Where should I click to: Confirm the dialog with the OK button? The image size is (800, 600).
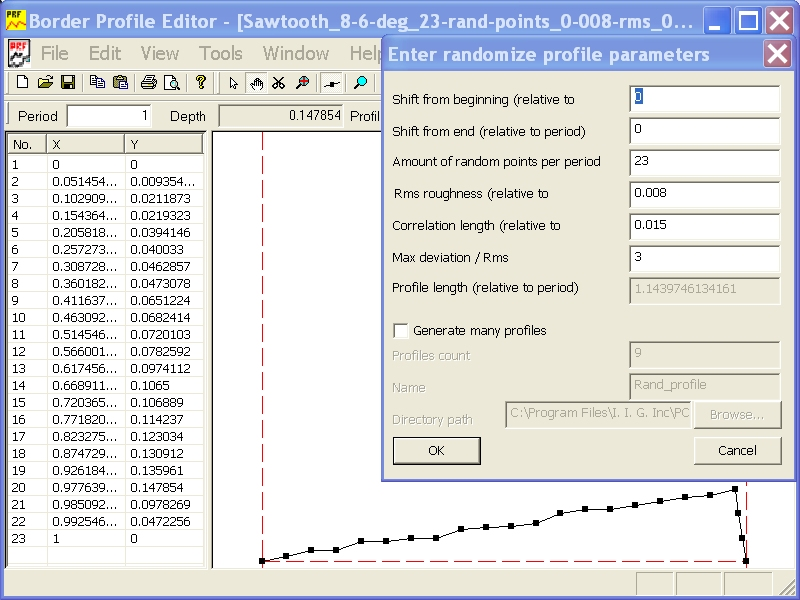click(437, 451)
